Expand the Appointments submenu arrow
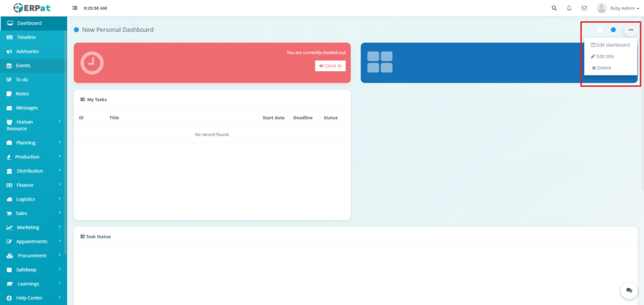644x305 pixels. (60, 241)
